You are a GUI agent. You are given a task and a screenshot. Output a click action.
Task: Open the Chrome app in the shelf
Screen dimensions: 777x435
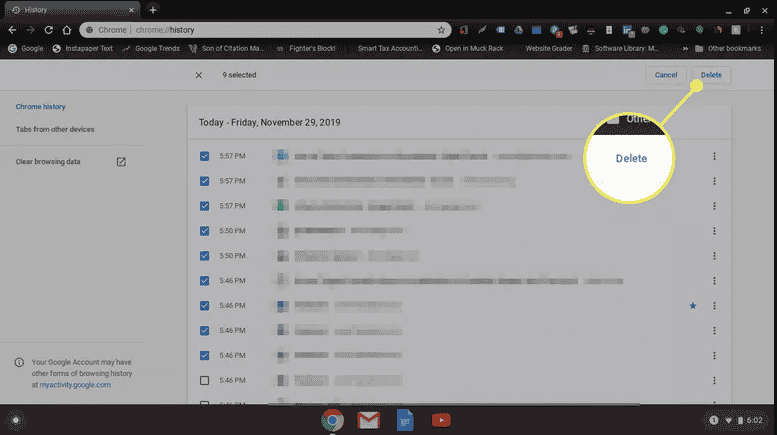coord(333,420)
